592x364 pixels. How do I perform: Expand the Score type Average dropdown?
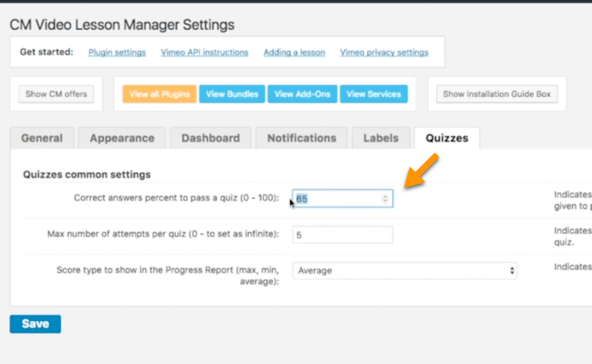[405, 271]
